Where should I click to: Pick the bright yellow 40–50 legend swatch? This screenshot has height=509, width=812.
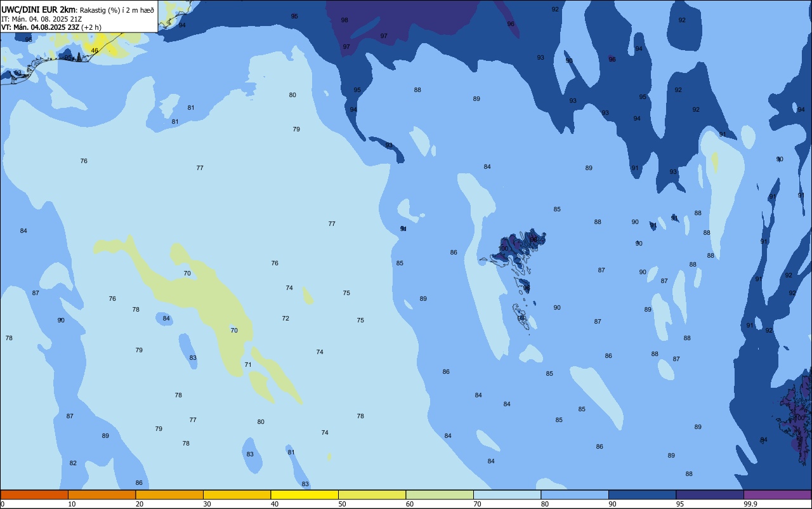304,494
